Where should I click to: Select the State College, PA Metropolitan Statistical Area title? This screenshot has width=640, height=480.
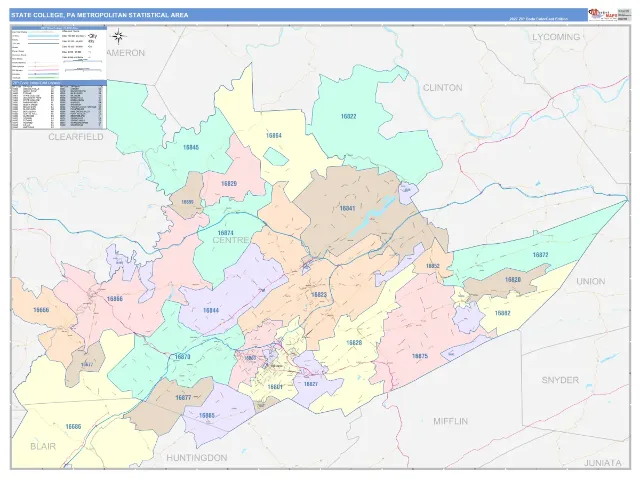[x=100, y=15]
